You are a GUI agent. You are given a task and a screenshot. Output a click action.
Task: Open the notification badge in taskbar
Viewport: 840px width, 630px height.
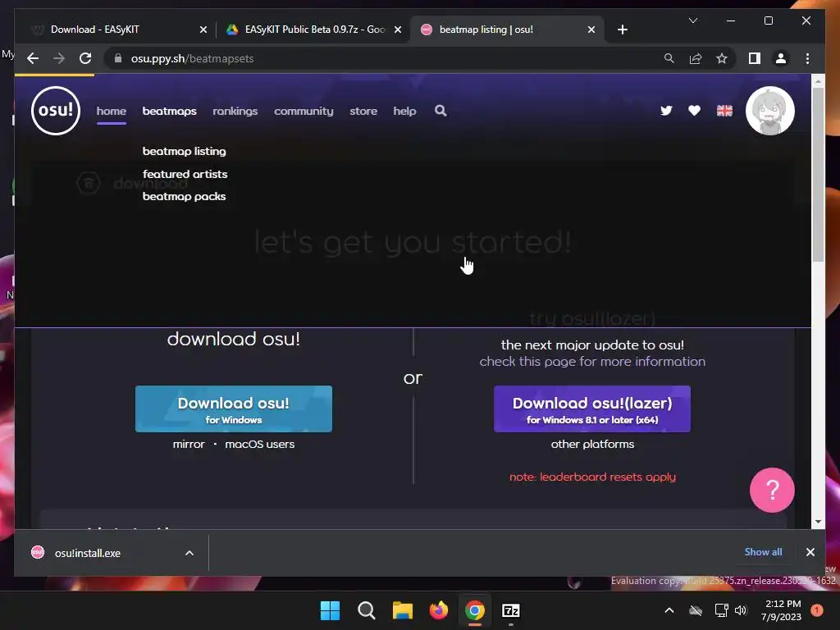pos(816,610)
